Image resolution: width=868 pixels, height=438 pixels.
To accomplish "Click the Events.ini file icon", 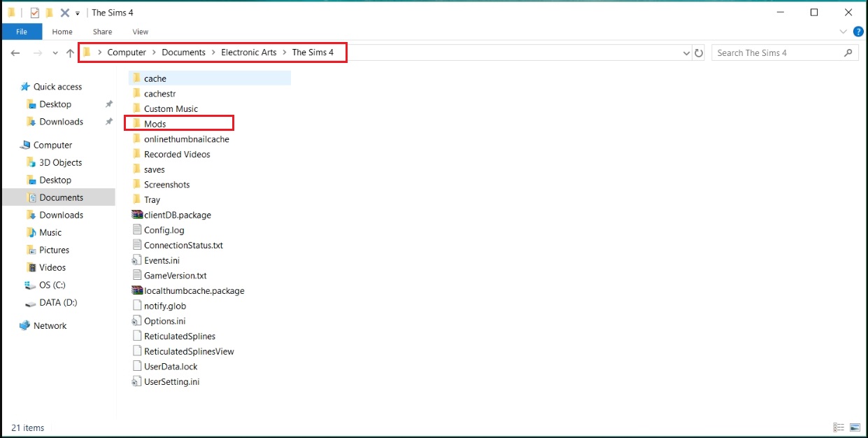I will pos(137,260).
